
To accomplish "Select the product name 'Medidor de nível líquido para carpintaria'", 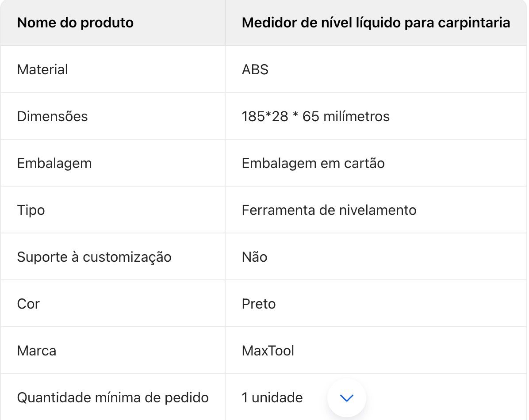I will click(376, 23).
